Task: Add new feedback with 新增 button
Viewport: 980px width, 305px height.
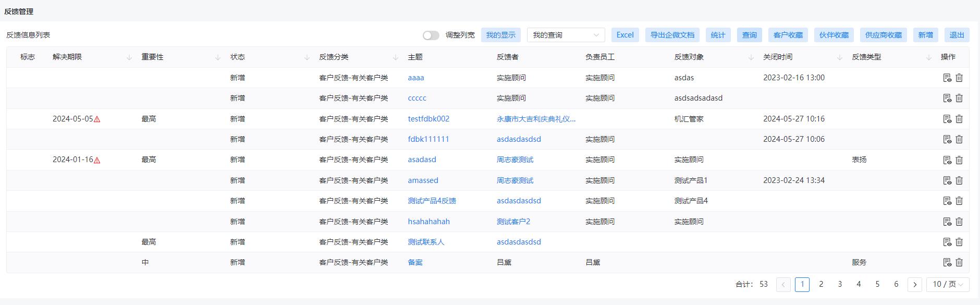Action: pos(926,35)
